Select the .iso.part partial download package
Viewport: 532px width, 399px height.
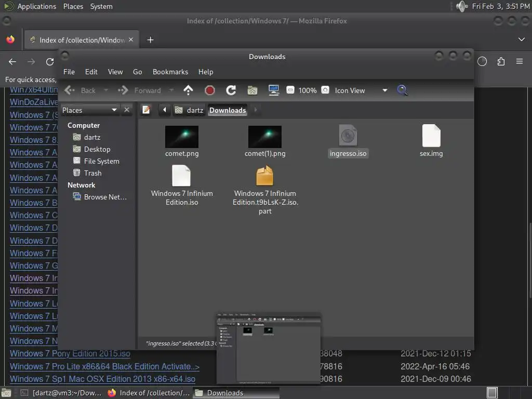click(x=265, y=190)
